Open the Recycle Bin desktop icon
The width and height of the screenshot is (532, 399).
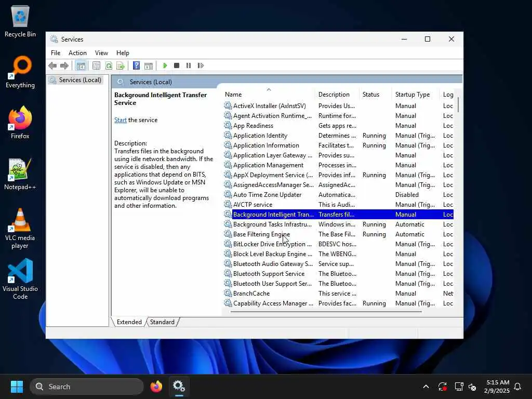[20, 21]
